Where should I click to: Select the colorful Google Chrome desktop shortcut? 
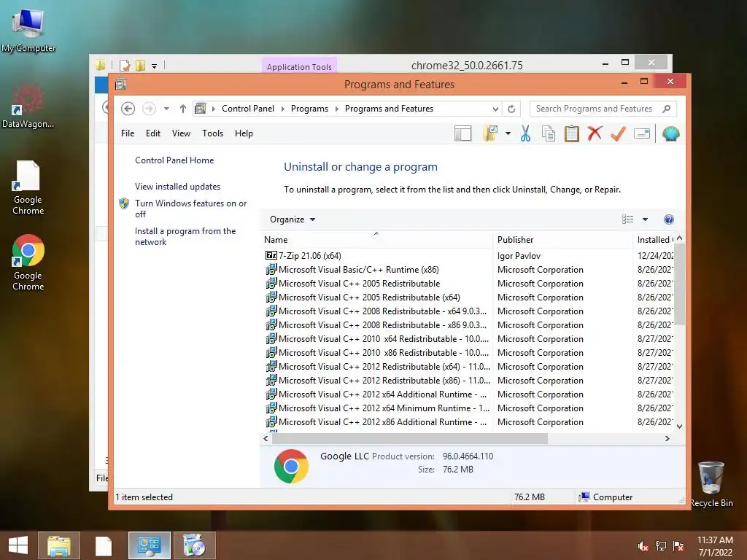(x=28, y=262)
